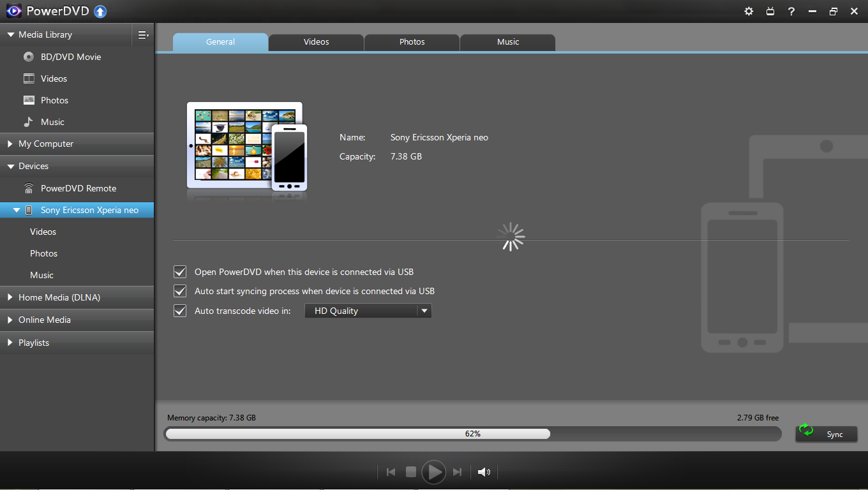This screenshot has width=868, height=490.
Task: Switch to the Videos tab
Action: [x=316, y=42]
